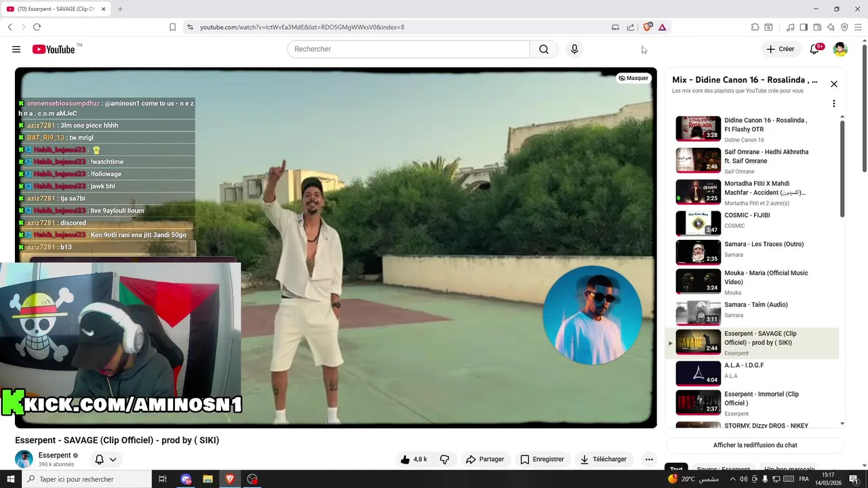Select the Hip-hop marocain chip

pyautogui.click(x=789, y=469)
